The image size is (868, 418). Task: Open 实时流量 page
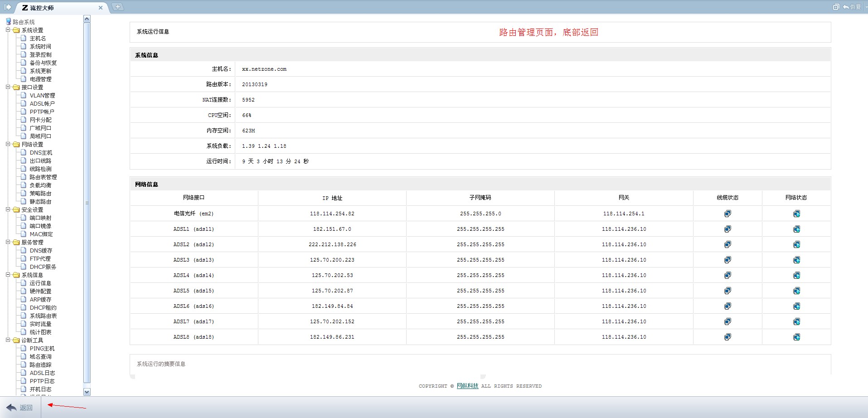pyautogui.click(x=40, y=324)
